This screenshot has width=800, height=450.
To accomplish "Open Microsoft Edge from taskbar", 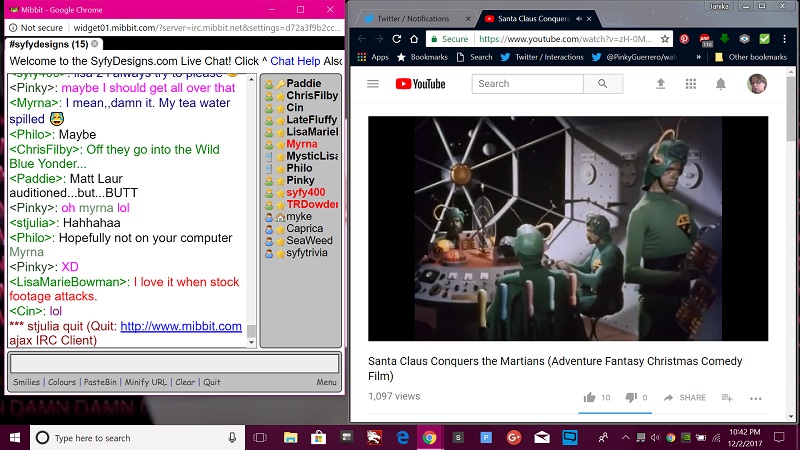I will [403, 438].
